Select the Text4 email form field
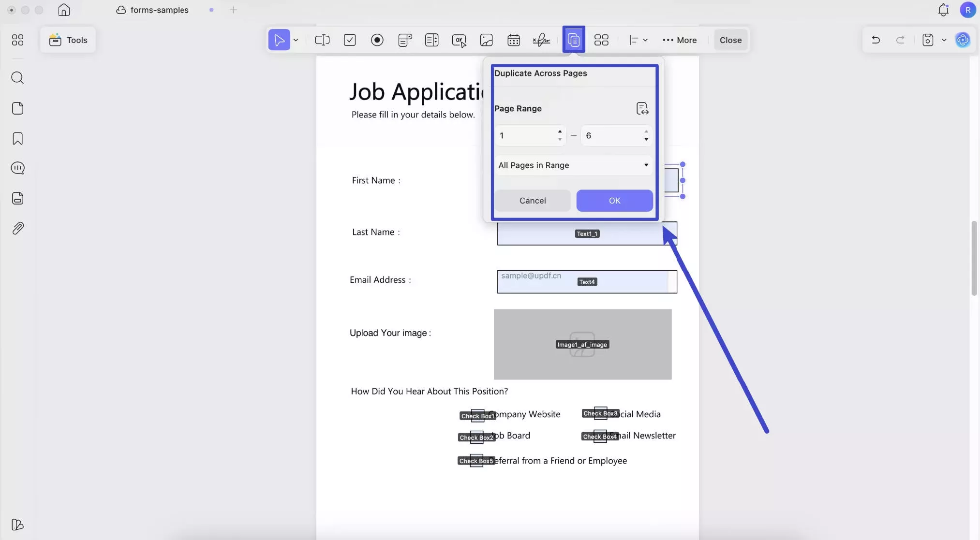The height and width of the screenshot is (540, 980). click(x=587, y=282)
